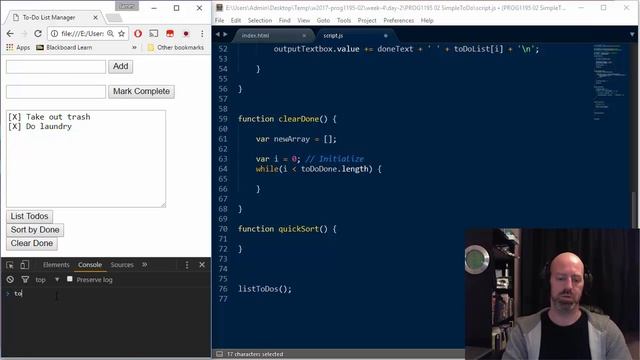Focus the new to-do text input
This screenshot has width=640, height=360.
pyautogui.click(x=56, y=67)
